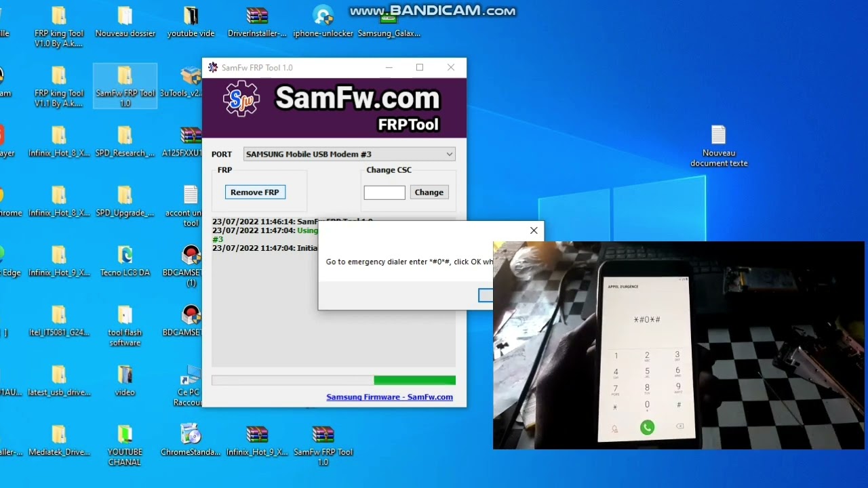Click the Change CSC button
Screen dimensions: 868x488
[x=429, y=192]
